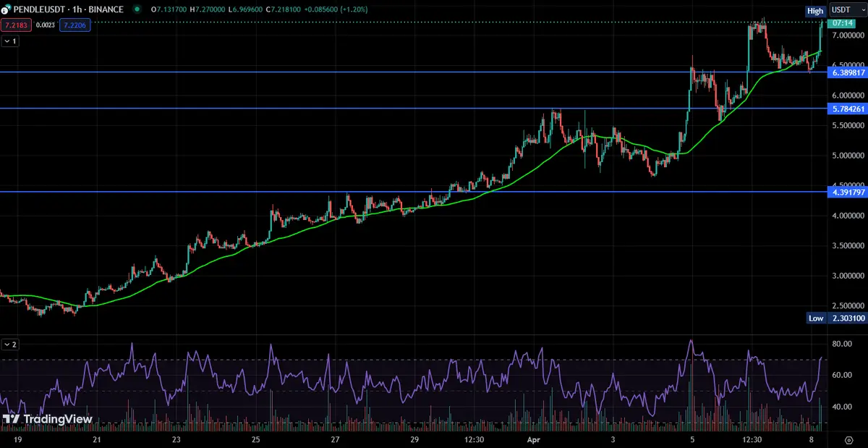Click the High price label
The width and height of the screenshot is (868, 448).
point(815,11)
